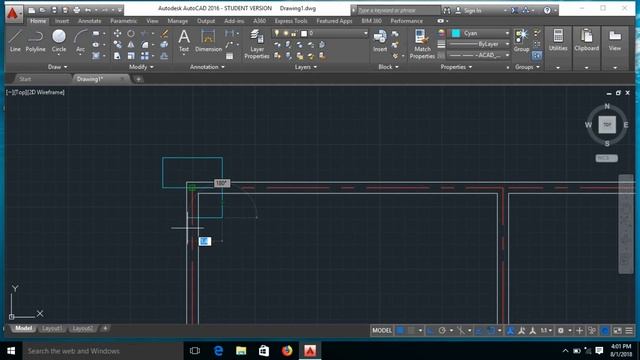Select the Mirror tool in Modify
Image resolution: width=640 pixels, height=360 pixels.
(x=131, y=44)
